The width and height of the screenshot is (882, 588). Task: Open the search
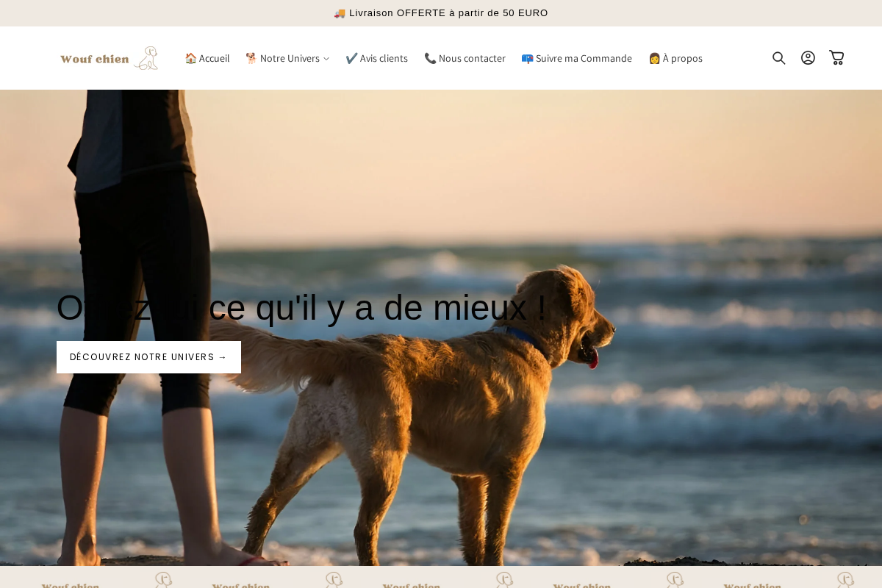coord(778,57)
